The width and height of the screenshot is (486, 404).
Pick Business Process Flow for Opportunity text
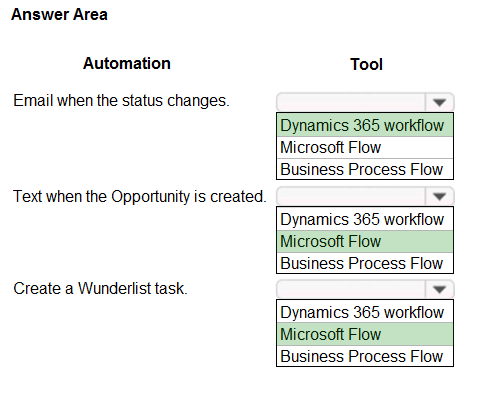coord(365,263)
